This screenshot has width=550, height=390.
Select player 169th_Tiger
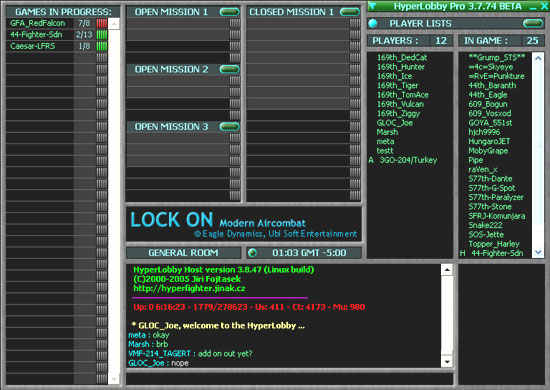(x=398, y=86)
